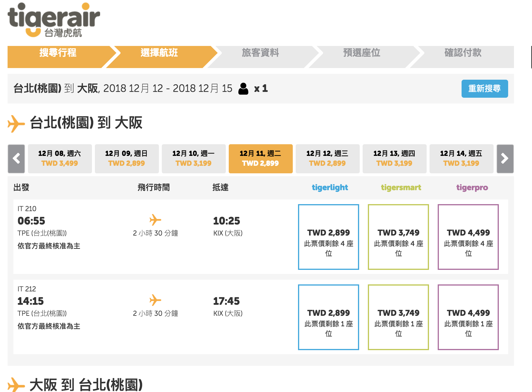Viewport: 532px width, 392px height.
Task: Select date 12月 10 週一 TWD 3,199
Action: point(194,159)
